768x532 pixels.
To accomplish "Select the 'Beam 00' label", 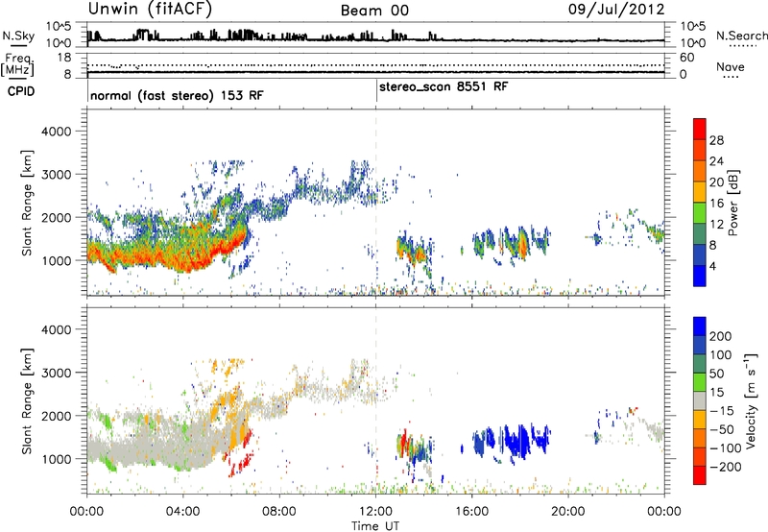I will [x=374, y=11].
